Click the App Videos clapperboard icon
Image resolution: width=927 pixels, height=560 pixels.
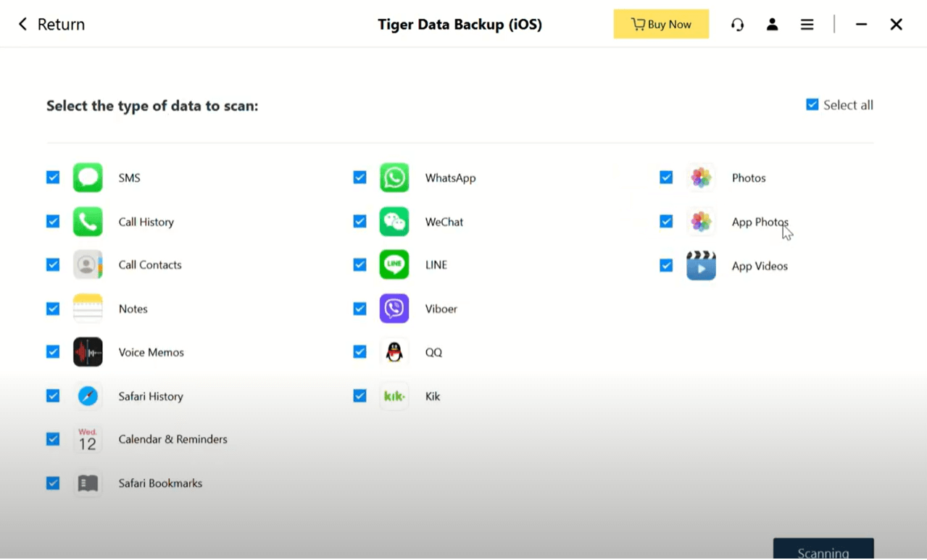(x=701, y=266)
